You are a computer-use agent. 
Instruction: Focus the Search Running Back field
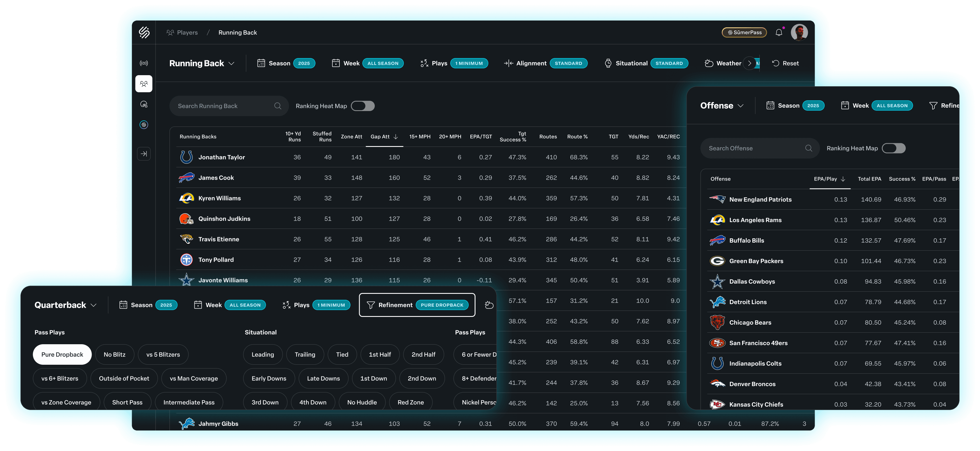(x=229, y=106)
